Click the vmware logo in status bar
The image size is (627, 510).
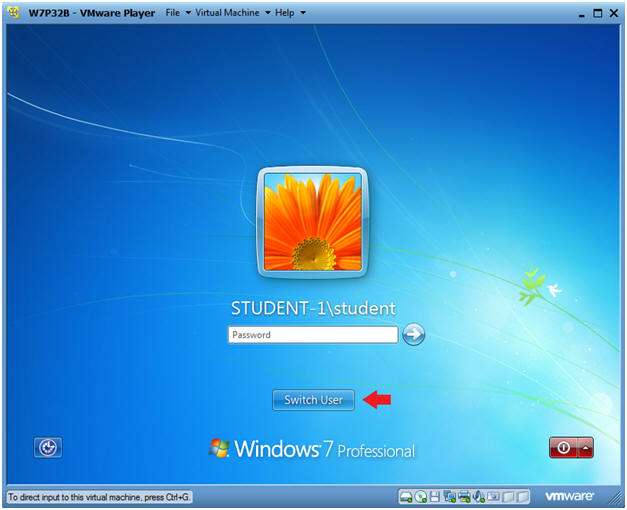(x=569, y=496)
